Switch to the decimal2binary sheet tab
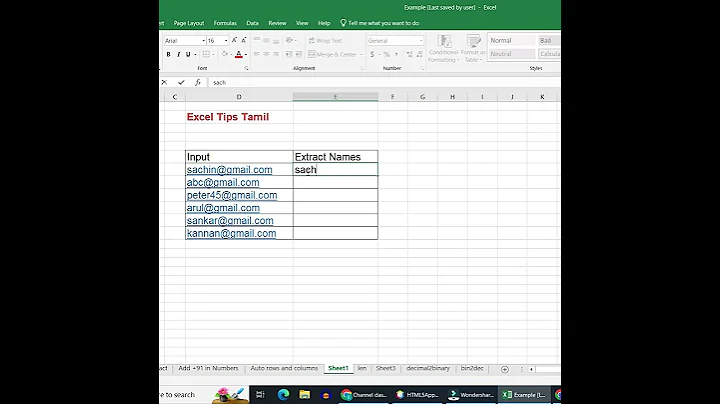 point(428,368)
